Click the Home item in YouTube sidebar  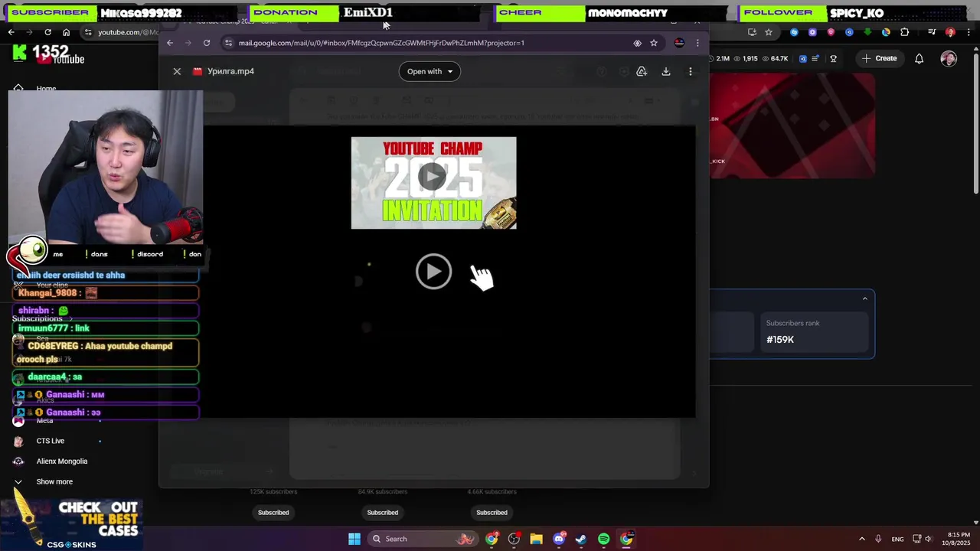click(46, 89)
